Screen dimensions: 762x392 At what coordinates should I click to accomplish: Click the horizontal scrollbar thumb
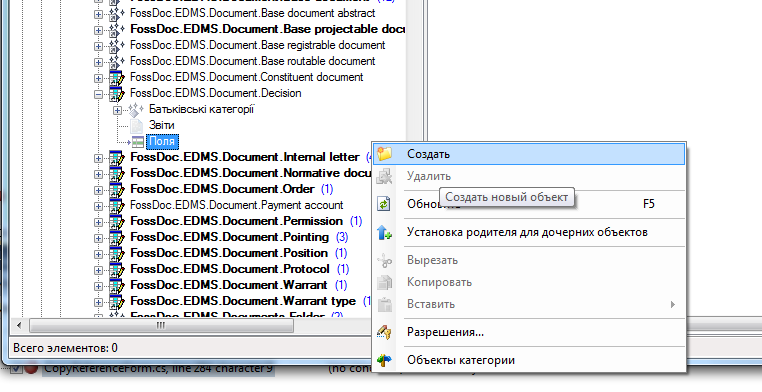pyautogui.click(x=161, y=325)
